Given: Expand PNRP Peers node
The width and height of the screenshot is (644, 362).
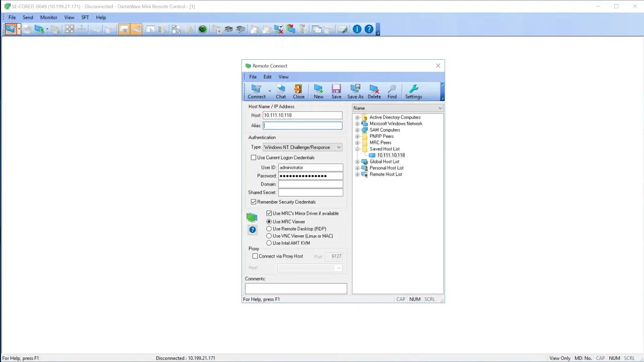Looking at the screenshot, I should (x=357, y=136).
